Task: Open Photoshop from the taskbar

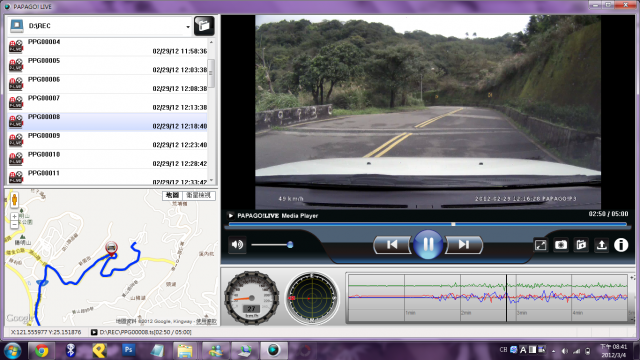Action: [x=128, y=350]
